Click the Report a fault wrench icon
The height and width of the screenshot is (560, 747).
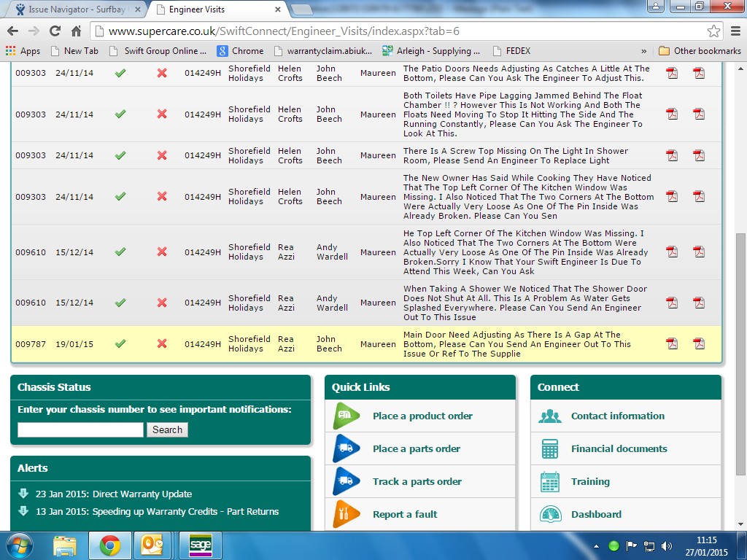pos(346,514)
